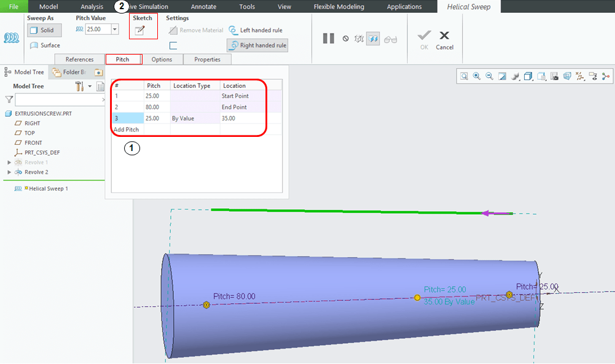This screenshot has height=364, width=615.
Task: Pause the Helical Sweep feature creation
Action: (x=328, y=38)
